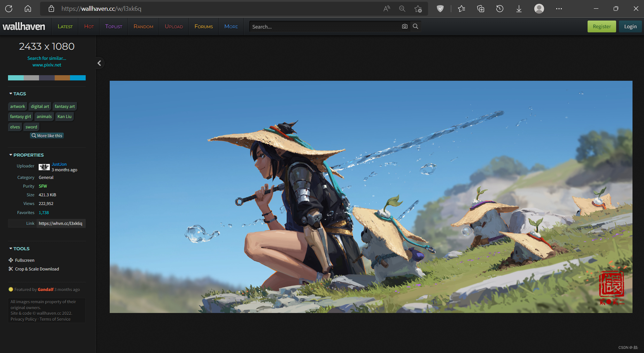Click the browser address bar URL

[x=101, y=9]
